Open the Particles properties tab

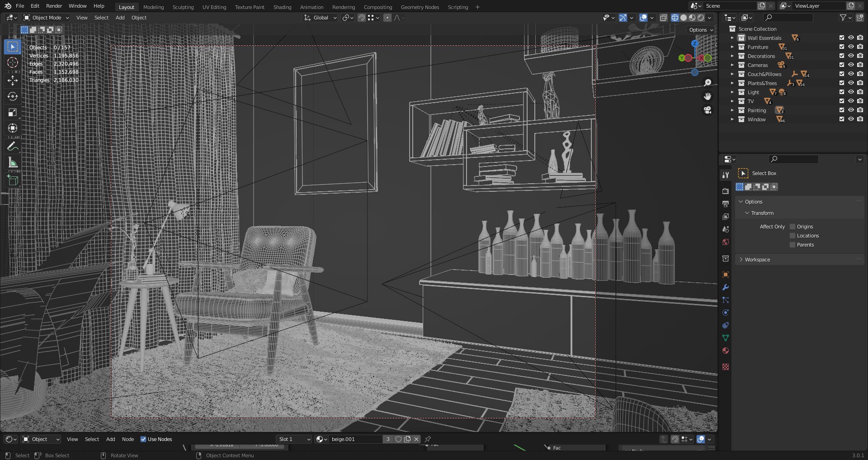726,300
